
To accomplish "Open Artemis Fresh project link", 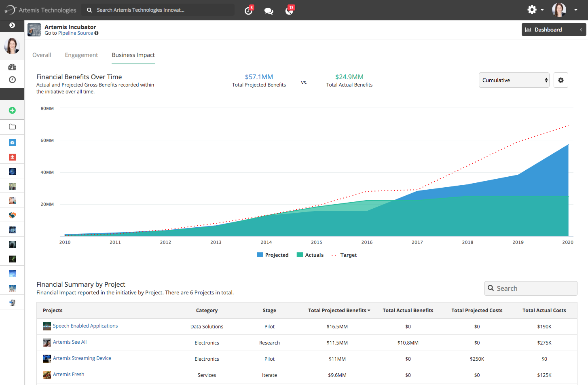I will click(68, 374).
